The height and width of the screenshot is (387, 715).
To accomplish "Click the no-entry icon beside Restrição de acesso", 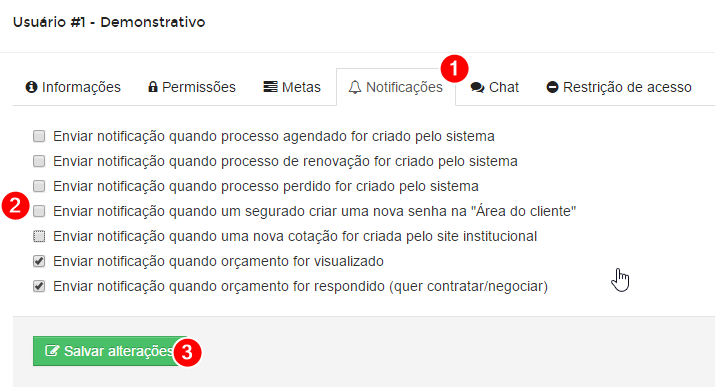I will (x=552, y=87).
